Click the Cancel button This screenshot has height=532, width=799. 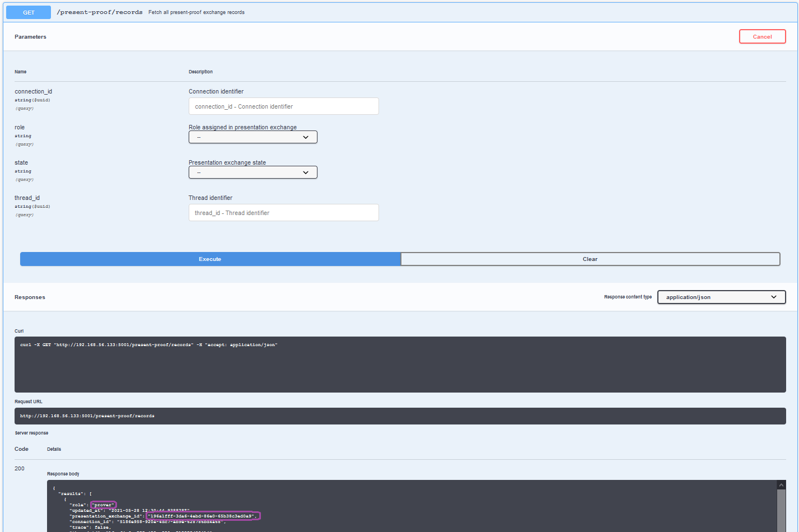click(762, 36)
